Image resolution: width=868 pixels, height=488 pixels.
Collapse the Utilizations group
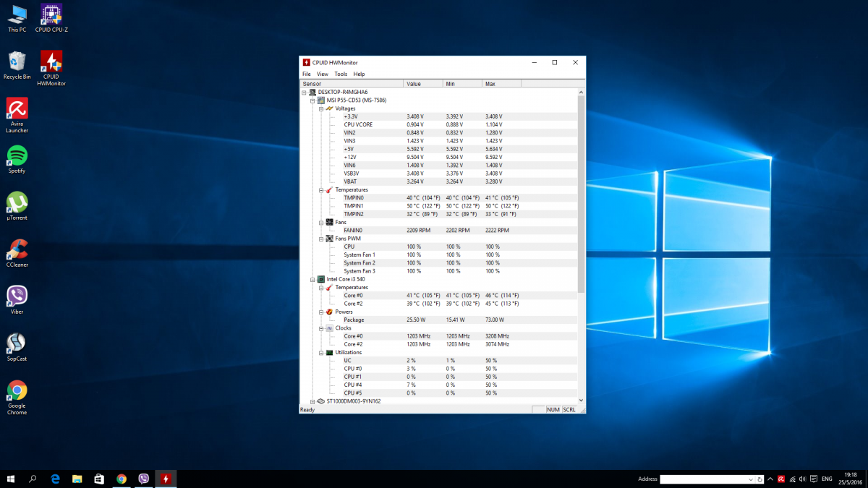click(x=321, y=352)
